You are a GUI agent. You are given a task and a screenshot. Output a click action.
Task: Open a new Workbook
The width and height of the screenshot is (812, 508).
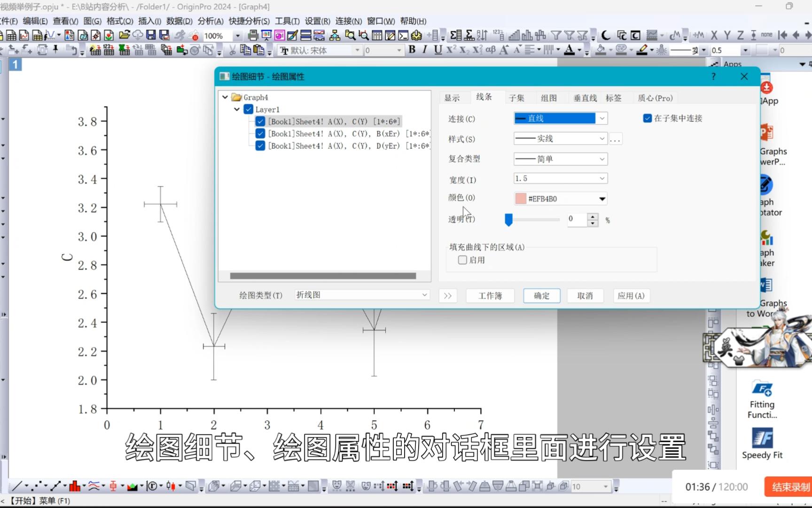(12, 35)
